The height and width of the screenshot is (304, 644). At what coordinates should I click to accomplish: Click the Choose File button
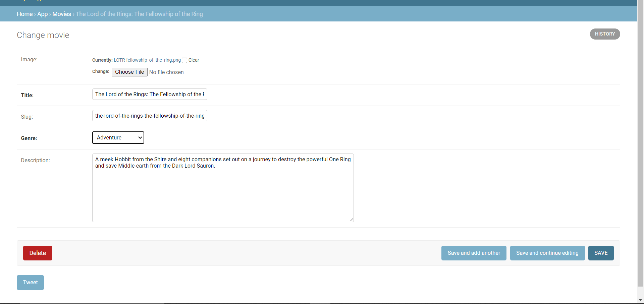[x=129, y=72]
